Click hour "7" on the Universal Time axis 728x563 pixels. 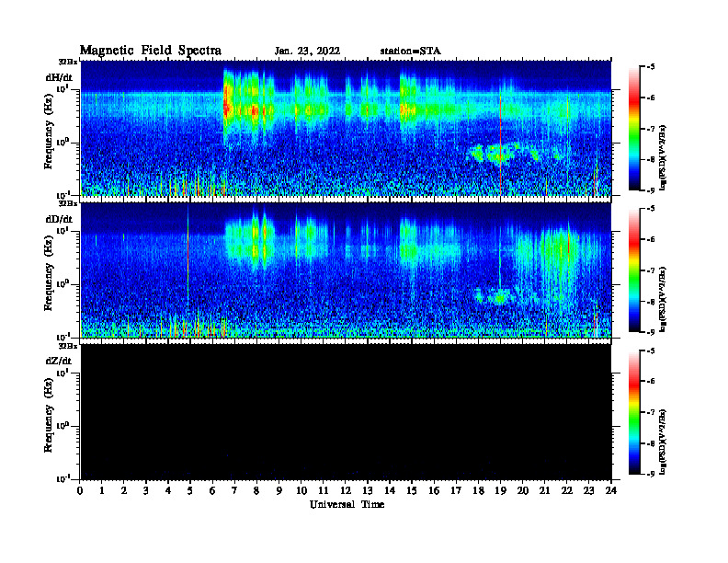point(234,490)
